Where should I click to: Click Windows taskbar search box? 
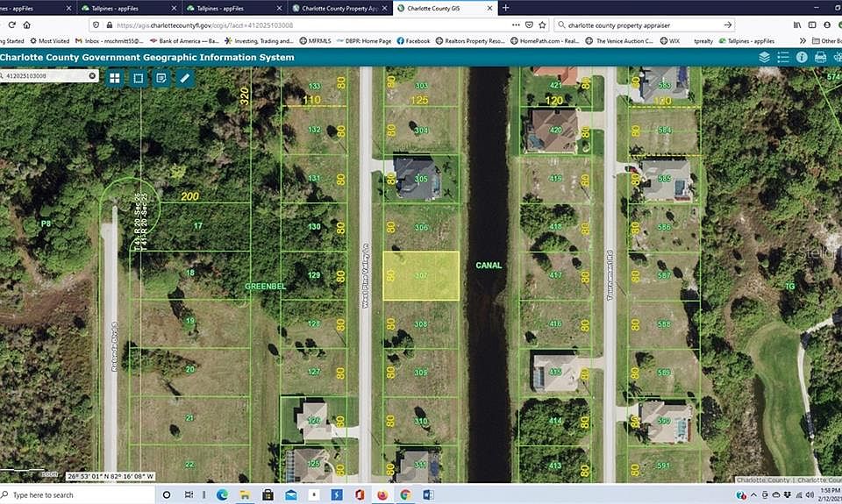point(77,495)
